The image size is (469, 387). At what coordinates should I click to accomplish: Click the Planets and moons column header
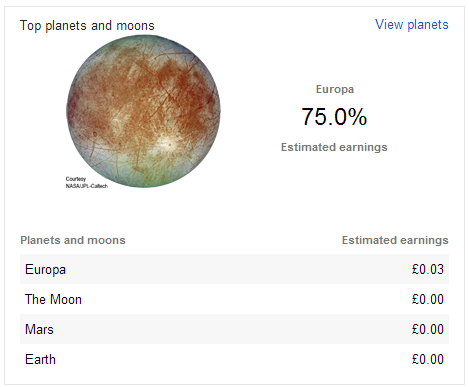point(73,240)
